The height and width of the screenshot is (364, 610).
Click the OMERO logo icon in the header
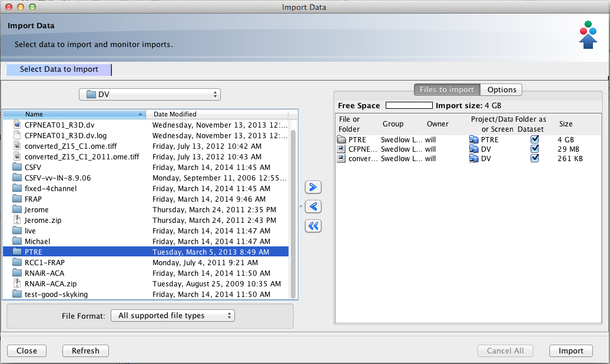[x=588, y=35]
